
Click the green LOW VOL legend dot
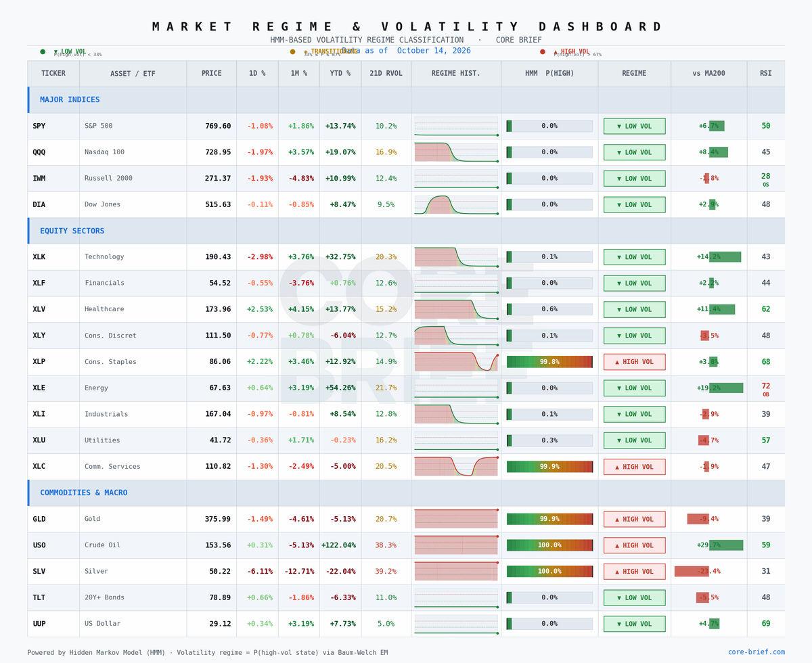pyautogui.click(x=43, y=51)
